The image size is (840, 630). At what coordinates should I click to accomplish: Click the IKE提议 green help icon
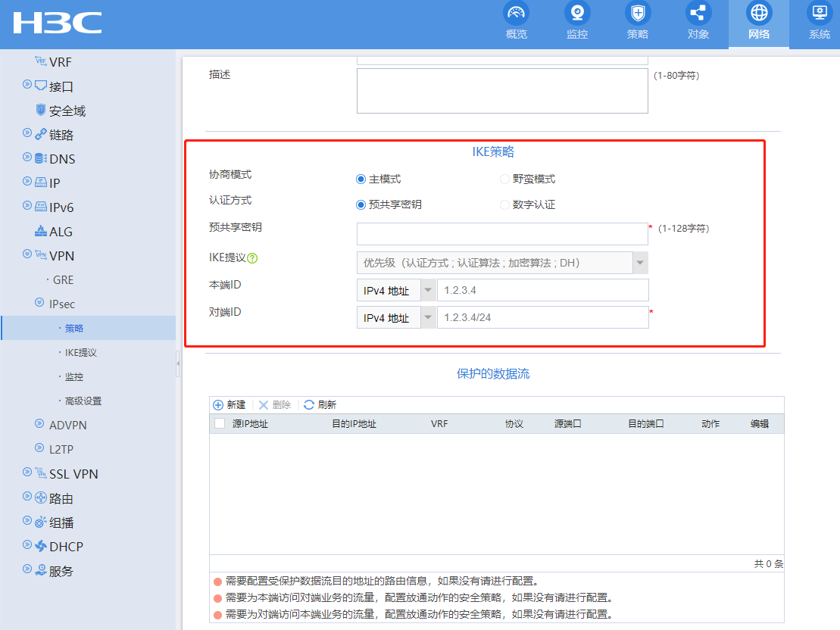click(x=253, y=258)
